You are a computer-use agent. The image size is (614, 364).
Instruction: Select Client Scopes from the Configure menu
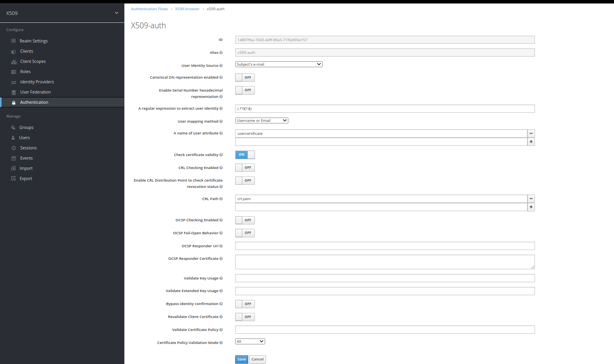click(x=33, y=61)
